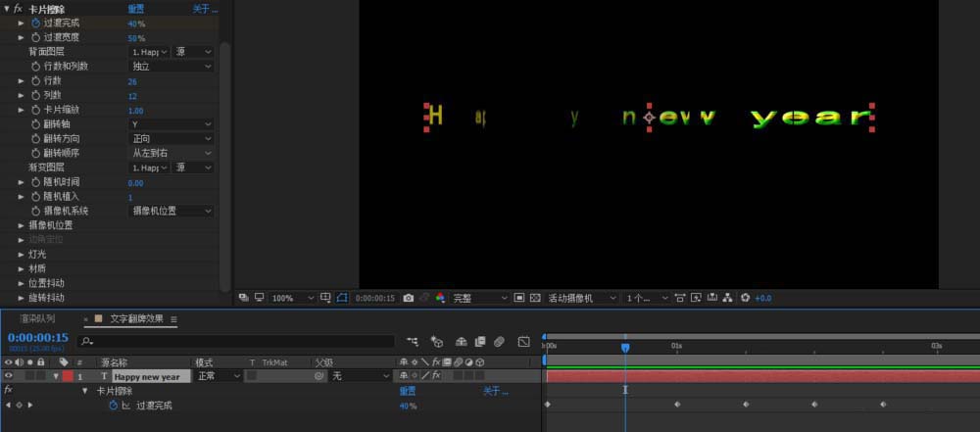980x432 pixels.
Task: Click red label color of layer 1
Action: tap(67, 376)
